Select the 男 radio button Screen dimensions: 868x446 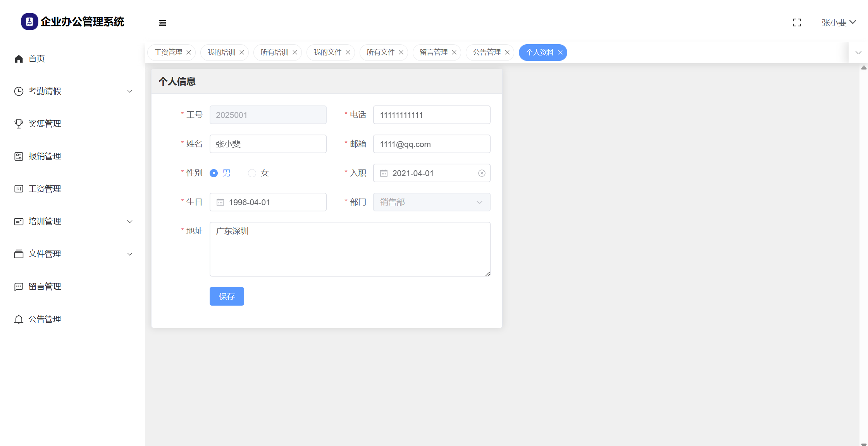click(x=214, y=173)
